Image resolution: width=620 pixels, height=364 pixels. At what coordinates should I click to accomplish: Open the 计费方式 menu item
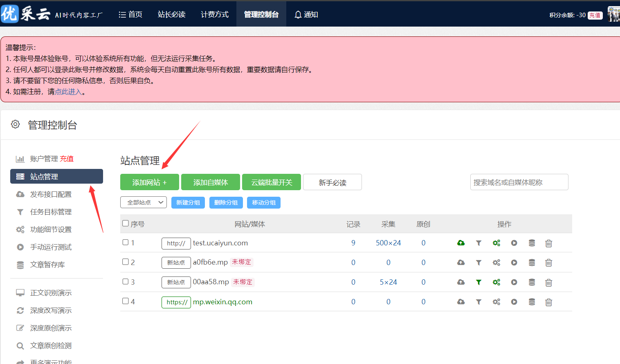[215, 15]
